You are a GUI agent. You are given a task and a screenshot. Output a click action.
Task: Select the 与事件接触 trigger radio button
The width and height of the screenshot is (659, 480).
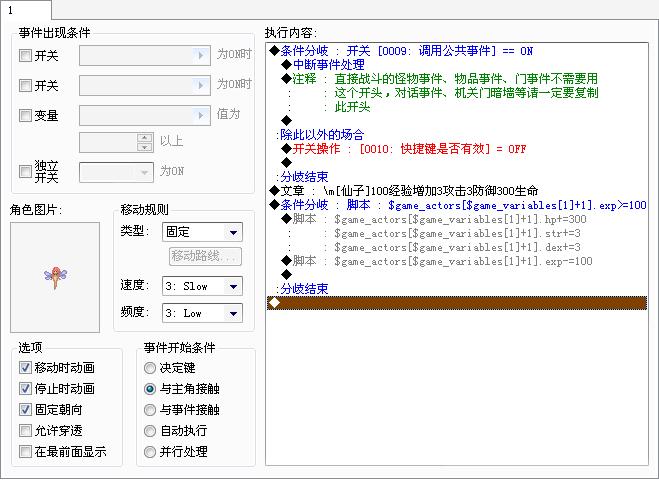point(150,410)
